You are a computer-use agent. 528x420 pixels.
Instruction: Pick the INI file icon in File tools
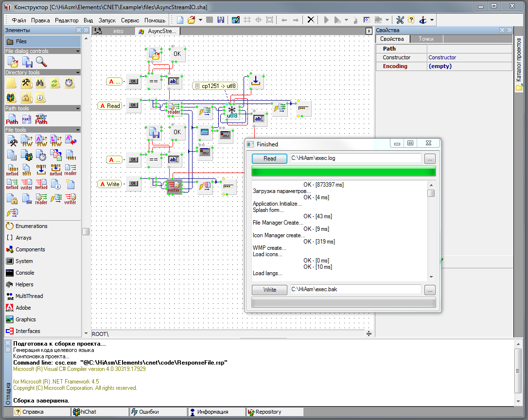point(27,199)
